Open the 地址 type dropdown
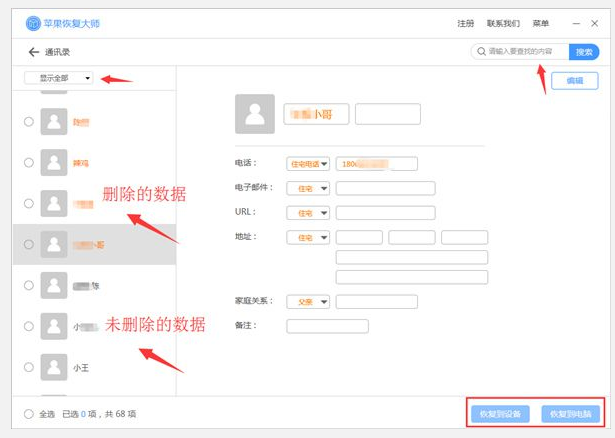This screenshot has height=438, width=615. click(308, 238)
